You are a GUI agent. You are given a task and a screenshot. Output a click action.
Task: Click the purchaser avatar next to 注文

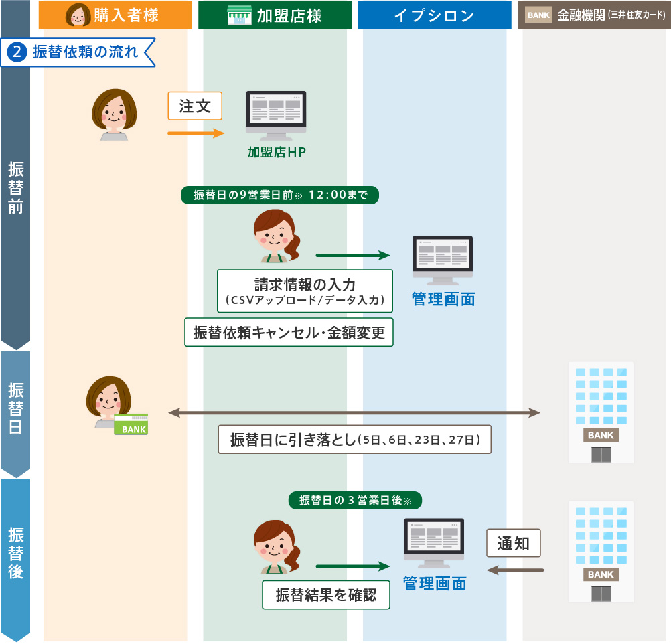(x=113, y=114)
